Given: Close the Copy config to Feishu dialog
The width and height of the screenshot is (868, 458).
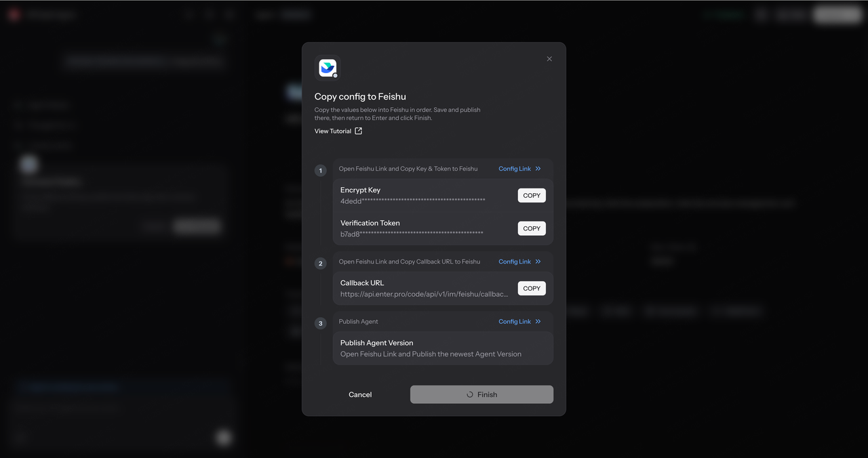Looking at the screenshot, I should point(549,59).
